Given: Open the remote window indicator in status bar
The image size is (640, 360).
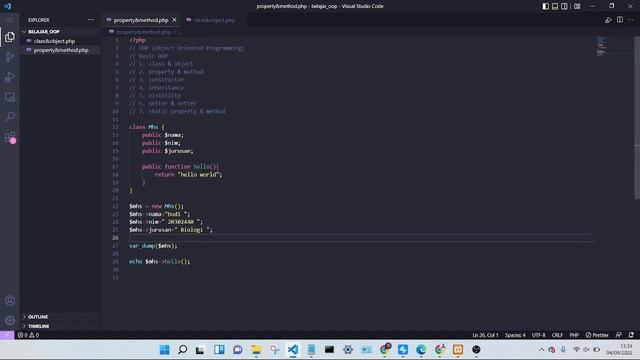Looking at the screenshot, I should tap(7, 335).
